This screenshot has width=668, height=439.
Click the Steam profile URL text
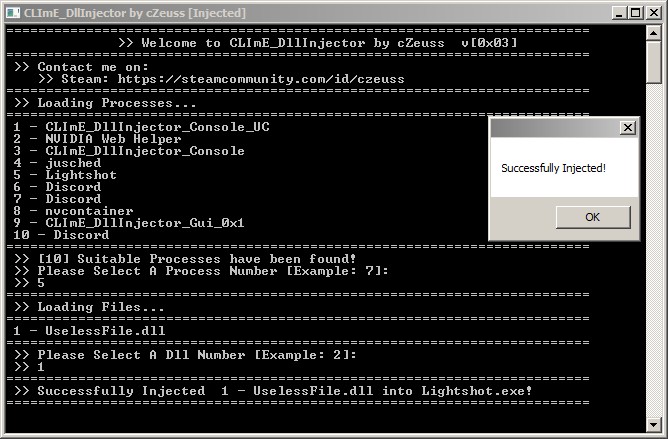pos(261,79)
